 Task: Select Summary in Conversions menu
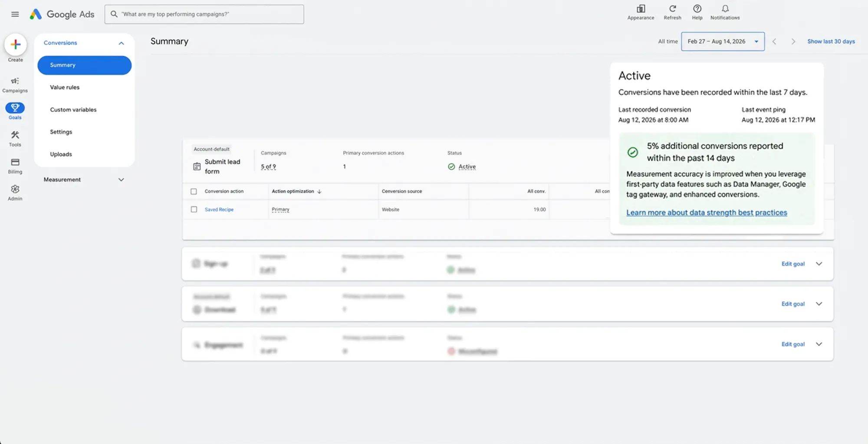coord(84,65)
